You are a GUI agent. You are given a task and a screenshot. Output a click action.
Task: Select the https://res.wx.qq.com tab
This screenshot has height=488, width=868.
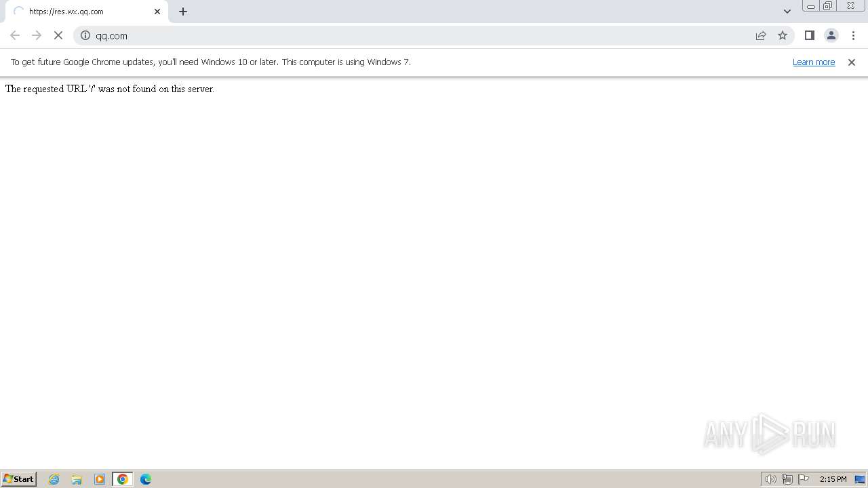[x=87, y=12]
